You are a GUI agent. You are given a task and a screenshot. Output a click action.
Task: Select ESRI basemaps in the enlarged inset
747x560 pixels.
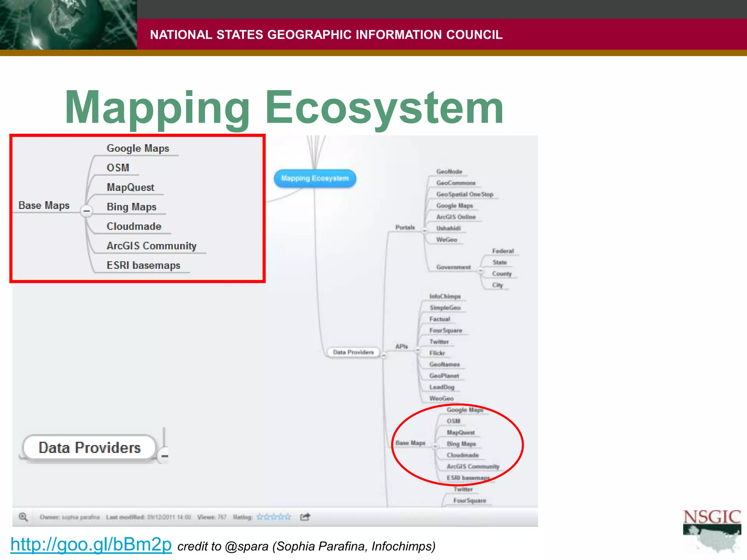[143, 265]
